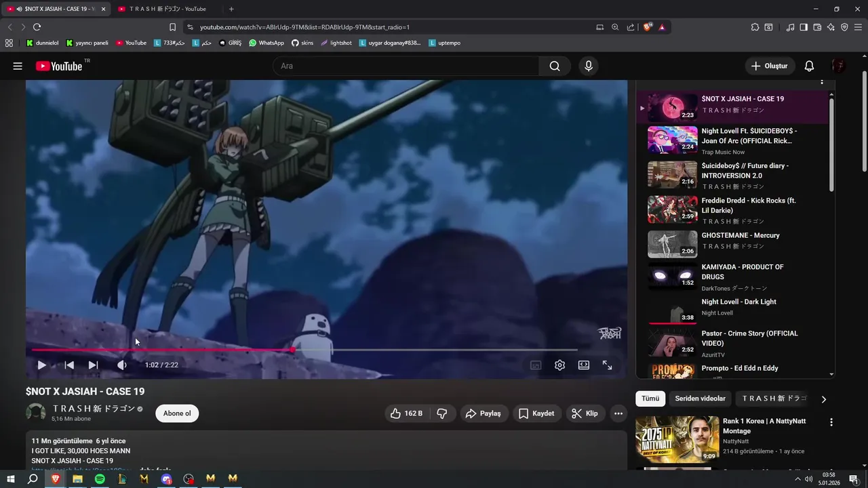Select the Tümü filter chip
The height and width of the screenshot is (488, 868).
tap(650, 399)
